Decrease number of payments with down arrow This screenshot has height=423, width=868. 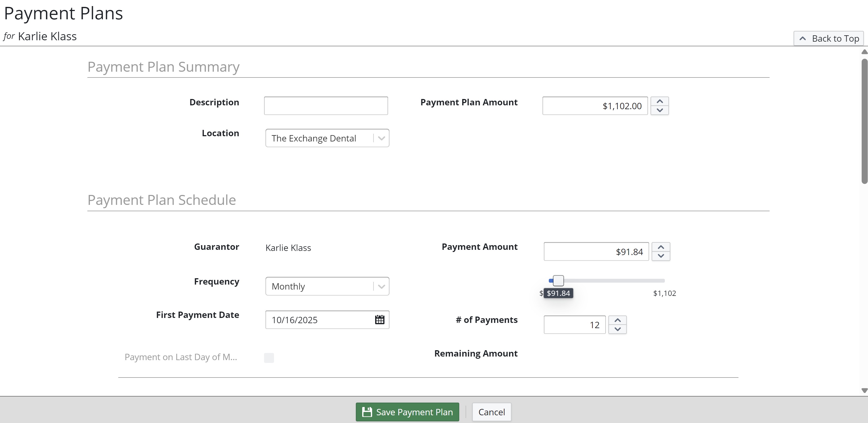click(617, 329)
